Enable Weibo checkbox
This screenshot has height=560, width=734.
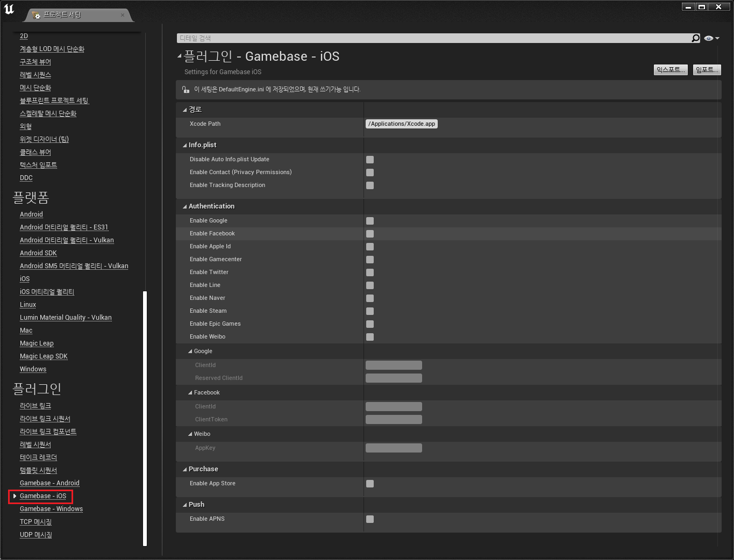tap(370, 337)
